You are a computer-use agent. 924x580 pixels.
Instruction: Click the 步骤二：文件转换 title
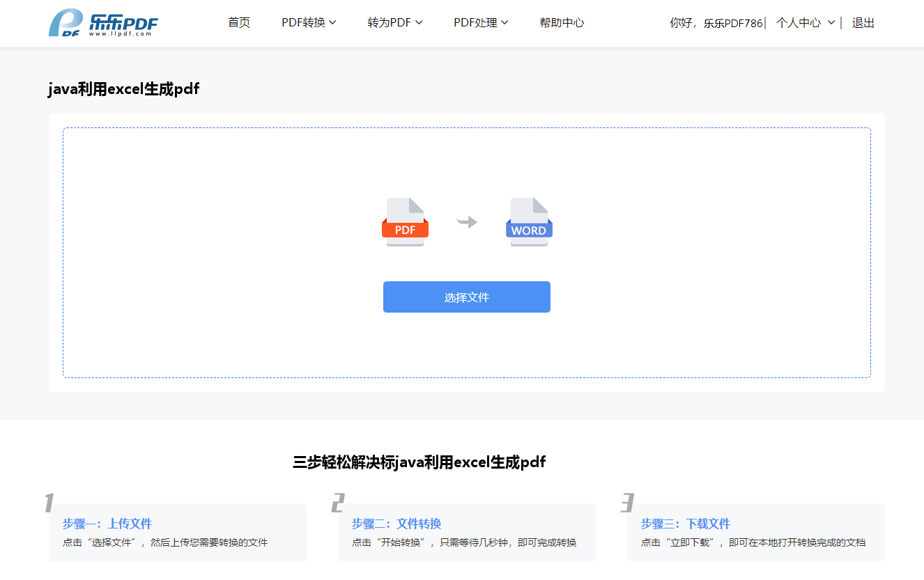[x=396, y=524]
